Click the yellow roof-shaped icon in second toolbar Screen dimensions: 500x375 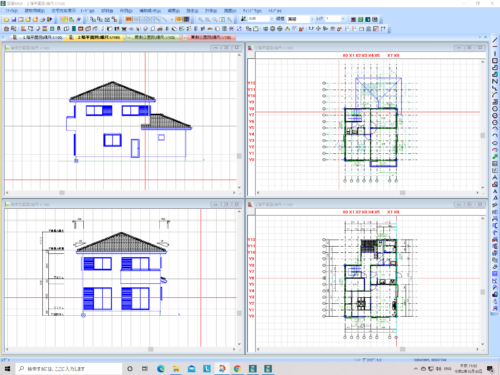287,29
